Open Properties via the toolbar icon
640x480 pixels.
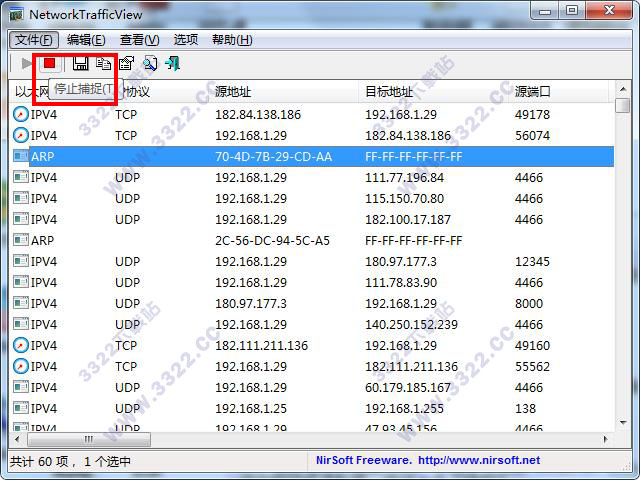pos(126,64)
